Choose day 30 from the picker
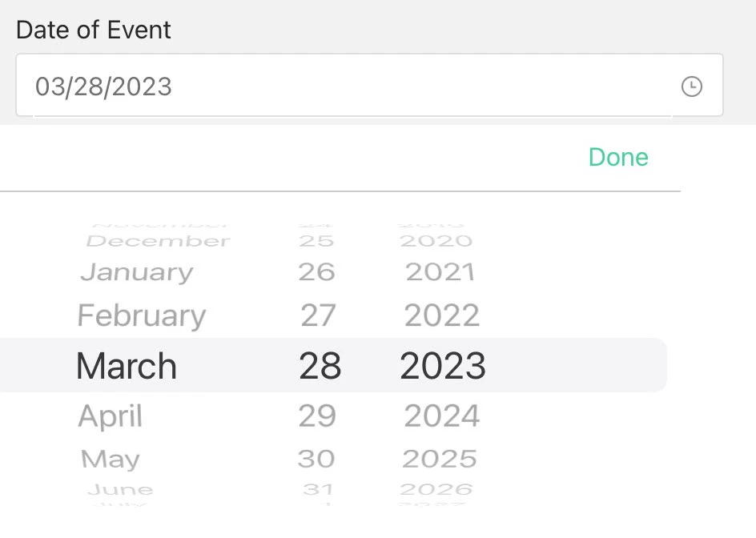 point(316,459)
